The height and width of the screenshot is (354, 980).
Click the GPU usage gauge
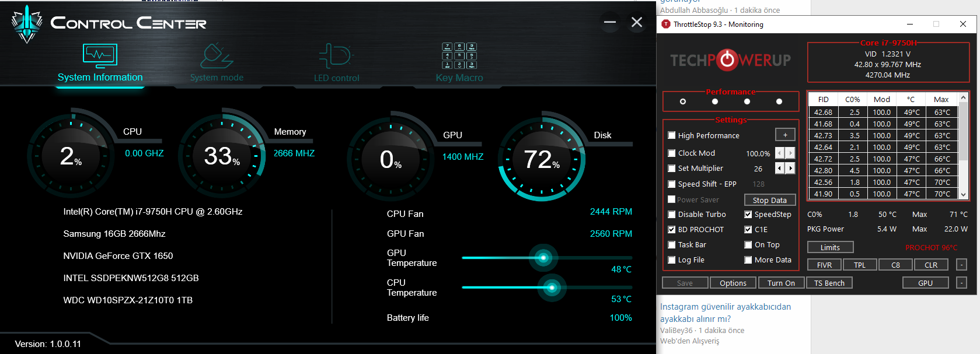(x=390, y=159)
